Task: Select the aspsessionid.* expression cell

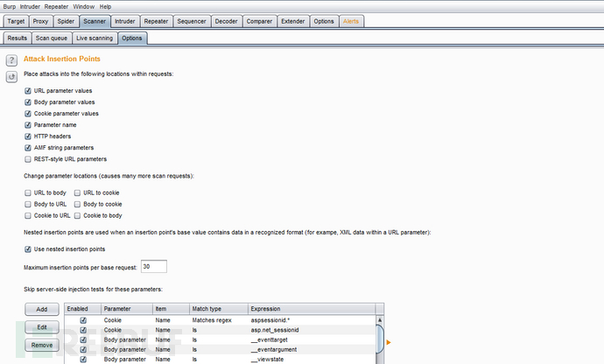Action: [312, 320]
